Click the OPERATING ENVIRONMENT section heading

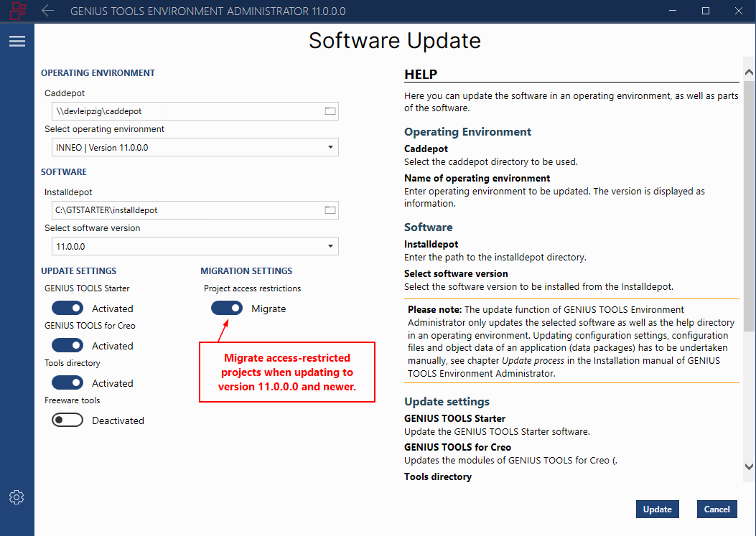click(98, 72)
